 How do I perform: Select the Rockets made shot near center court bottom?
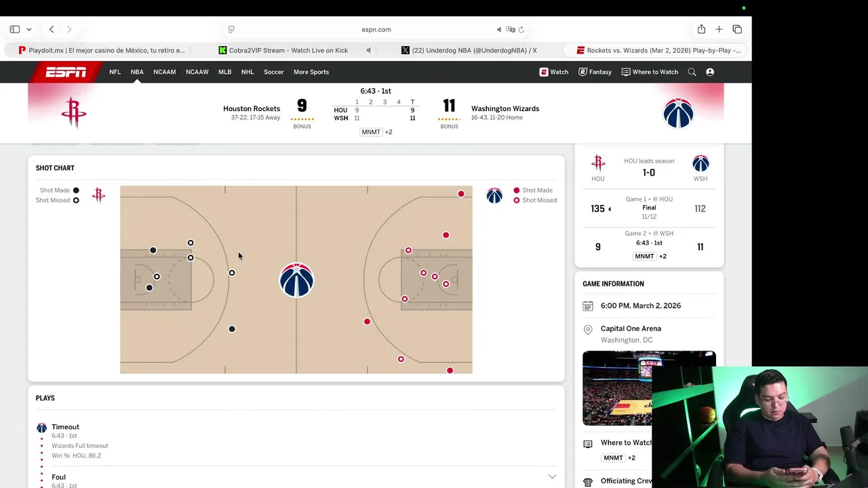coord(232,329)
